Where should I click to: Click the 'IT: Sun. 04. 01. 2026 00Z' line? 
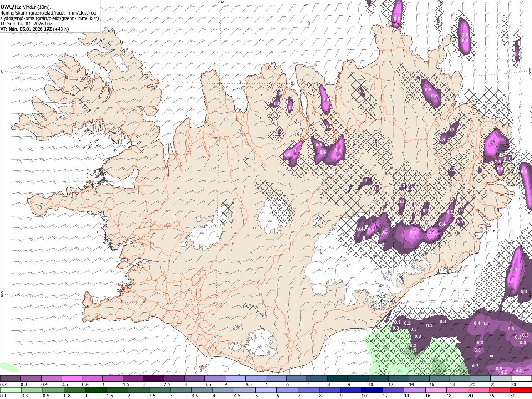(x=27, y=24)
